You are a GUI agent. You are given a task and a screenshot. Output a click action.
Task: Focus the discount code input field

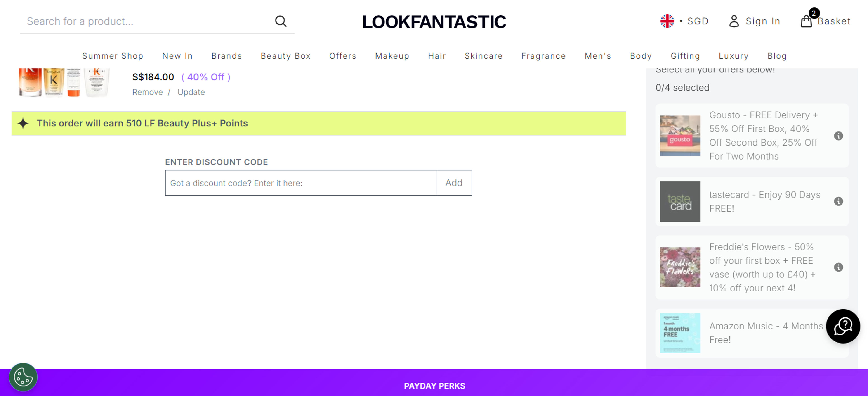point(301,183)
